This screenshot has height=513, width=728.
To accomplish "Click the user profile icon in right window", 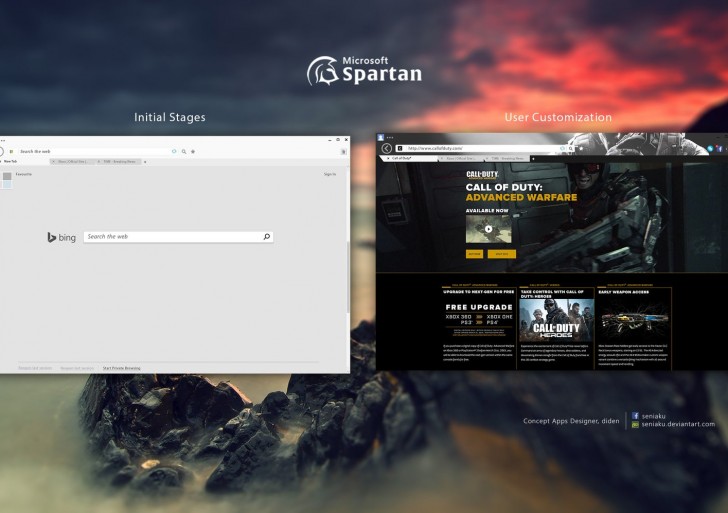I will pyautogui.click(x=381, y=137).
